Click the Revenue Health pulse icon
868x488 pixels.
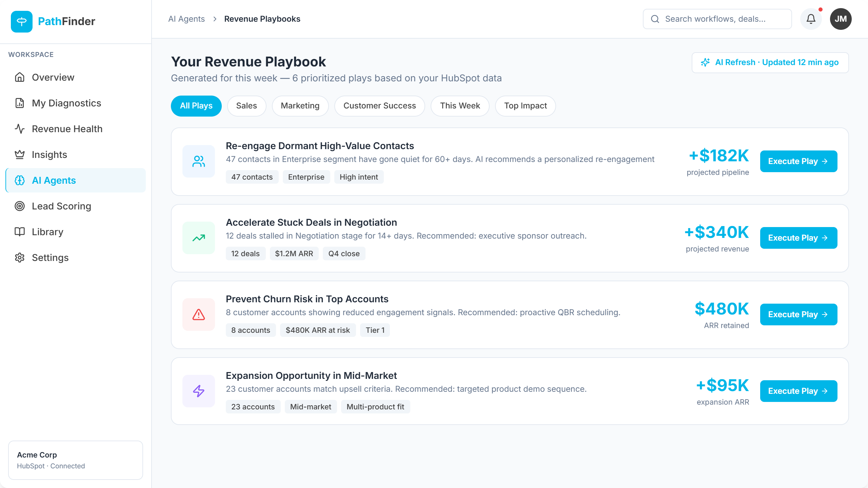click(20, 129)
